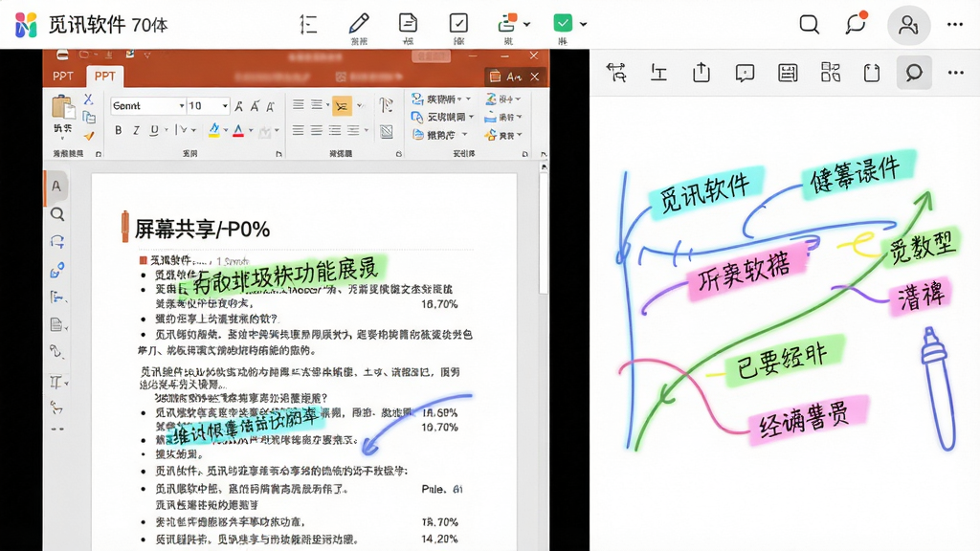The width and height of the screenshot is (980, 551).
Task: Switch to the inactive PPT tab
Action: (x=63, y=77)
